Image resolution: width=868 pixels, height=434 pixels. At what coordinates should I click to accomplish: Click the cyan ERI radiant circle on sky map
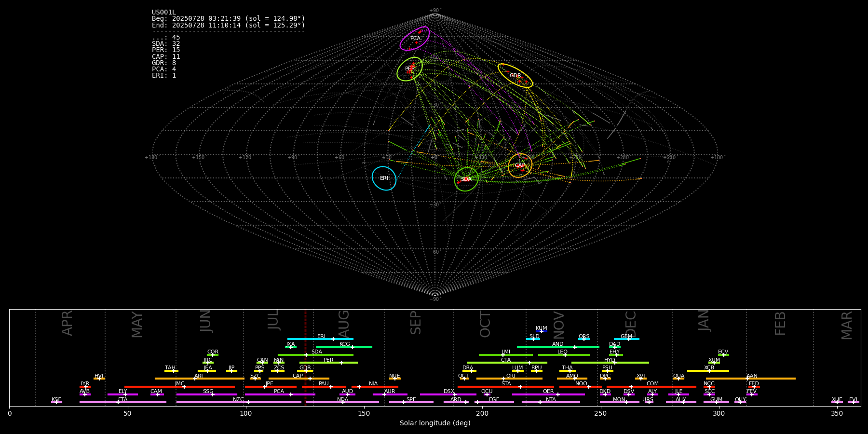click(384, 178)
